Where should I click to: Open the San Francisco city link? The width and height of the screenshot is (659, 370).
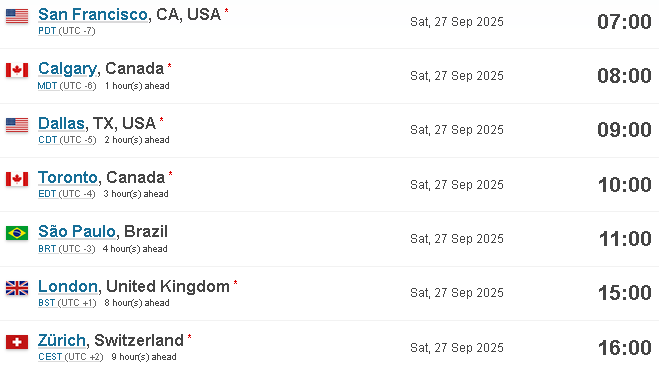pos(93,14)
